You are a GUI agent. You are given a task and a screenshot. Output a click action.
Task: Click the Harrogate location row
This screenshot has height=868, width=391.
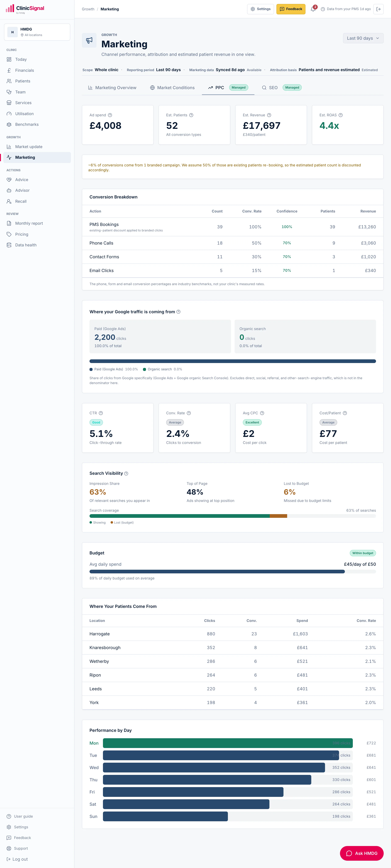[233, 634]
